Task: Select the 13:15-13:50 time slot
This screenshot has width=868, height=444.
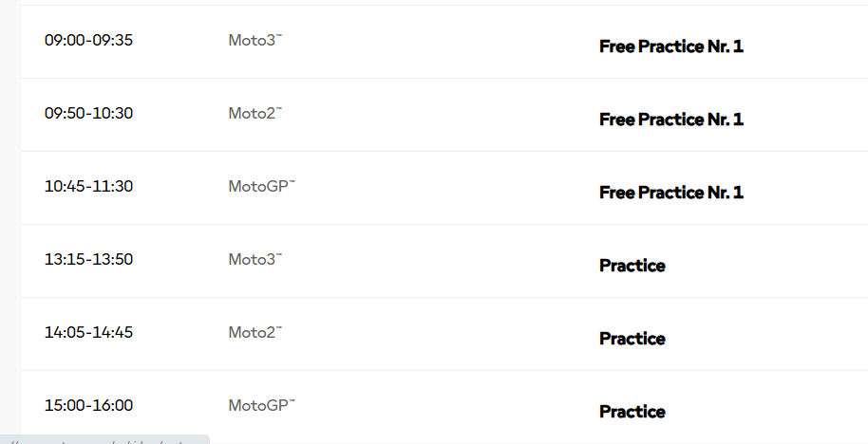Action: 88,259
